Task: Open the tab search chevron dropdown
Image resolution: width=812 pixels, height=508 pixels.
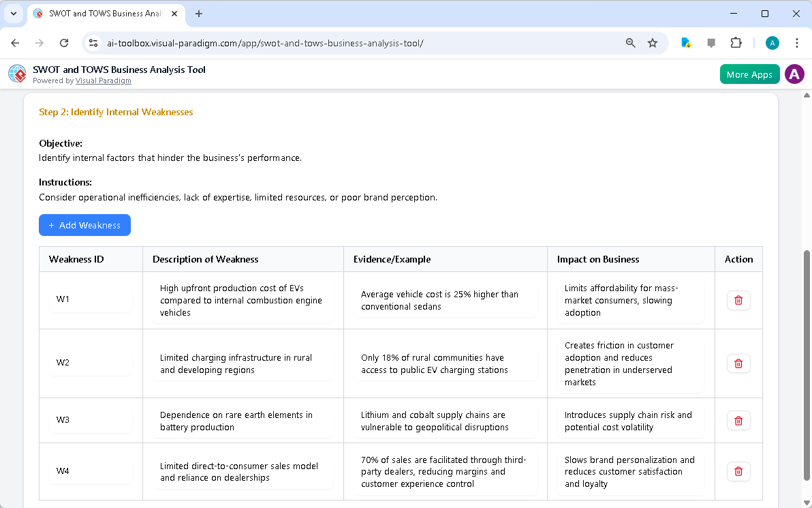Action: pyautogui.click(x=14, y=14)
